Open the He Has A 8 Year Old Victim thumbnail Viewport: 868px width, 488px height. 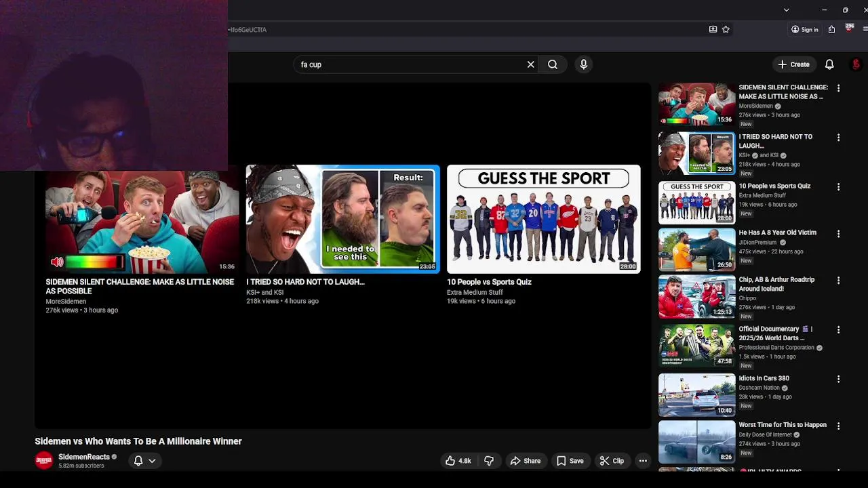(696, 250)
